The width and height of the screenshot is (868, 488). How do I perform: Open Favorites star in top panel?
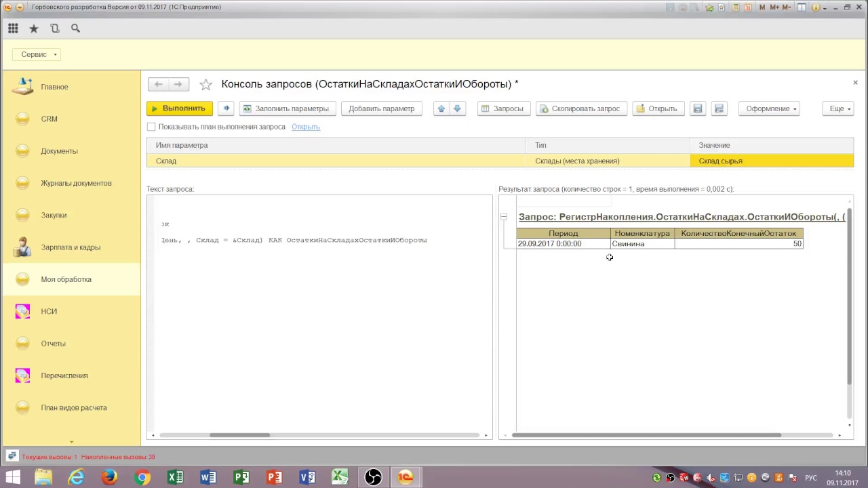tap(34, 28)
